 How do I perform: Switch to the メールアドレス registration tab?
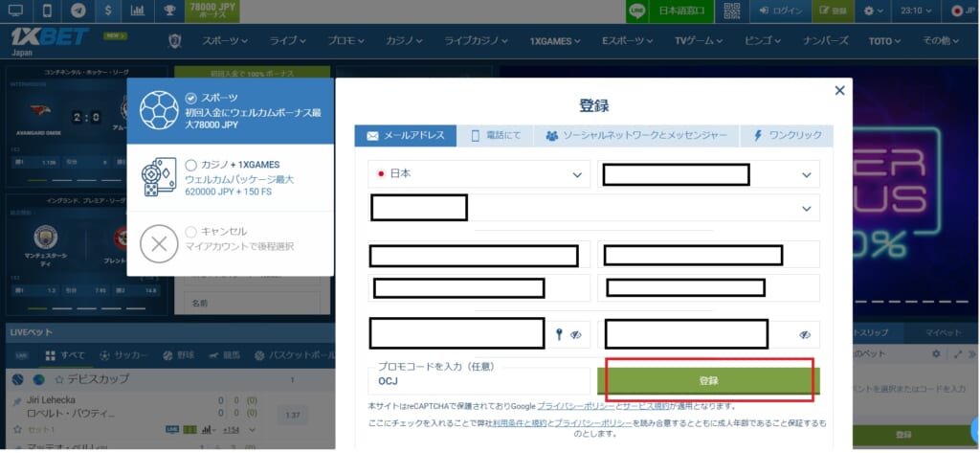(x=406, y=136)
